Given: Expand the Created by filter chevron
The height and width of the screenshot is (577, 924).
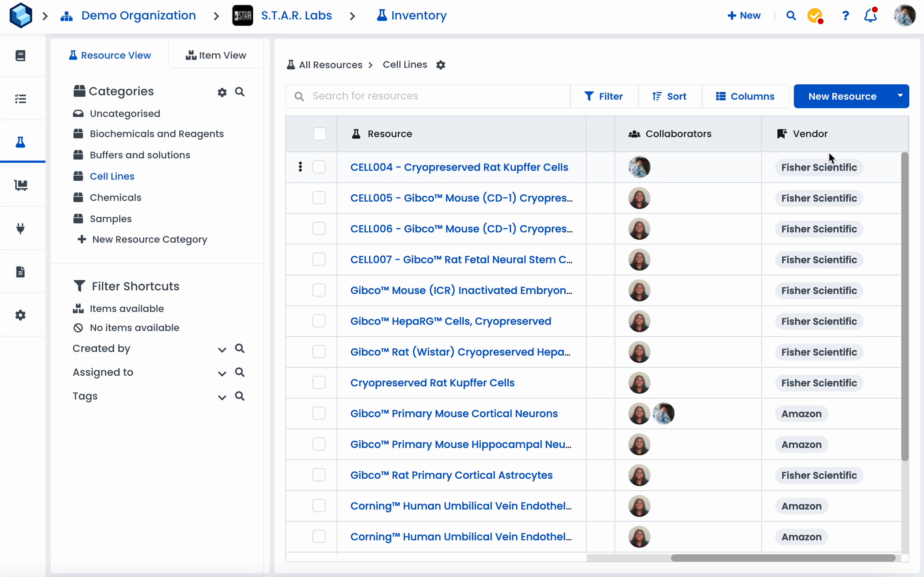Looking at the screenshot, I should pyautogui.click(x=222, y=349).
